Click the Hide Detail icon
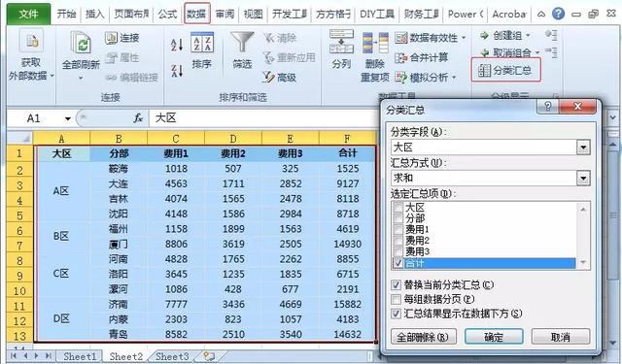The height and width of the screenshot is (364, 622). 551,51
